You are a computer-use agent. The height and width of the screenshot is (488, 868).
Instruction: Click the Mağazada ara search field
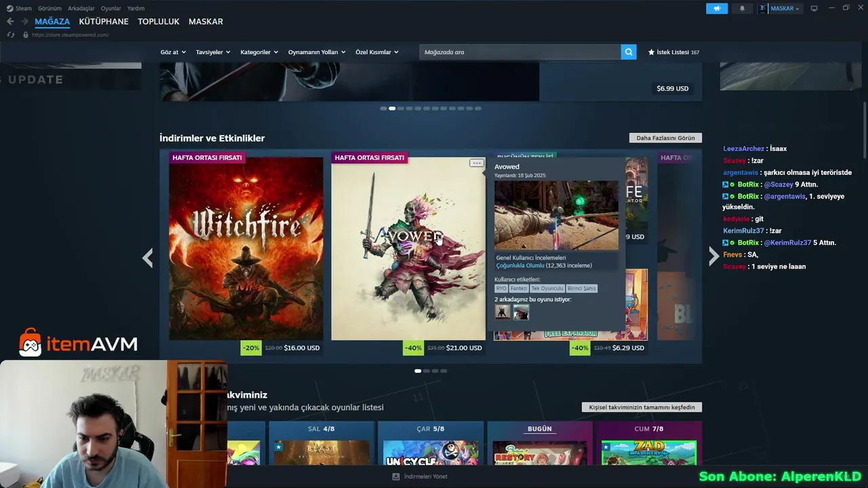pos(520,52)
